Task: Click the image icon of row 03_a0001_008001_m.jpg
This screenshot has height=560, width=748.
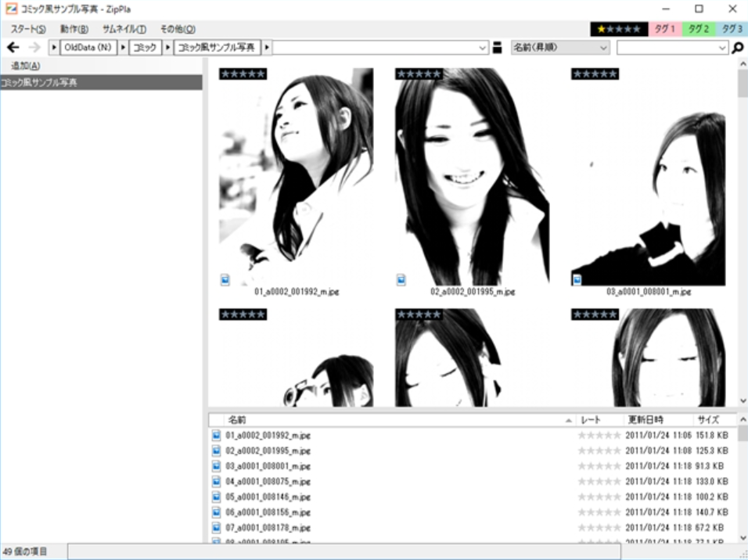Action: click(x=216, y=466)
